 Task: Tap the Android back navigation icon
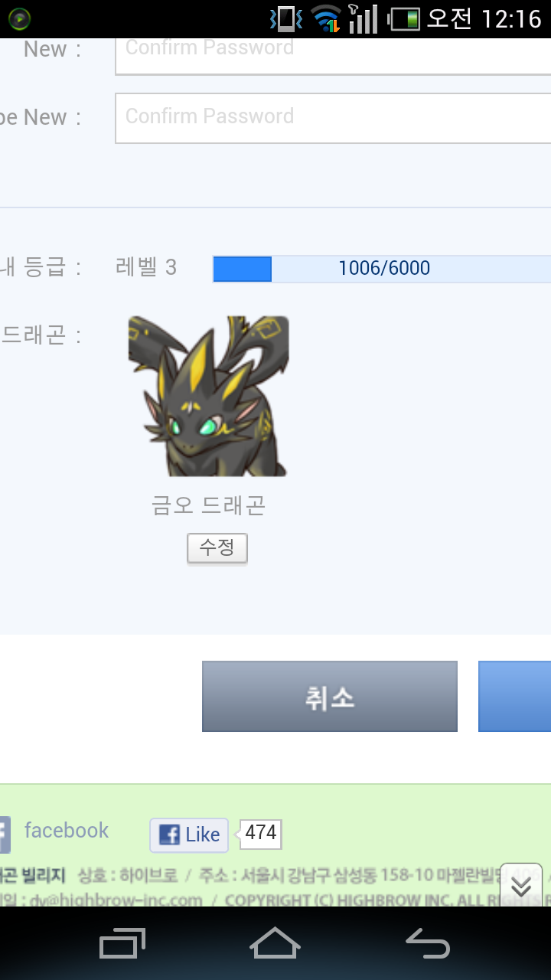click(428, 943)
